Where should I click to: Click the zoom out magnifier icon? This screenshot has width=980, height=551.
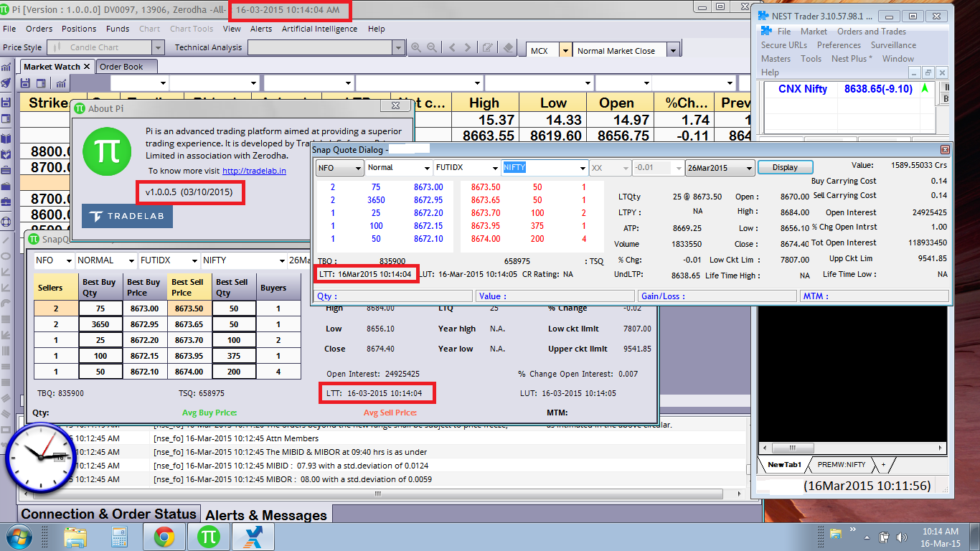pyautogui.click(x=432, y=48)
